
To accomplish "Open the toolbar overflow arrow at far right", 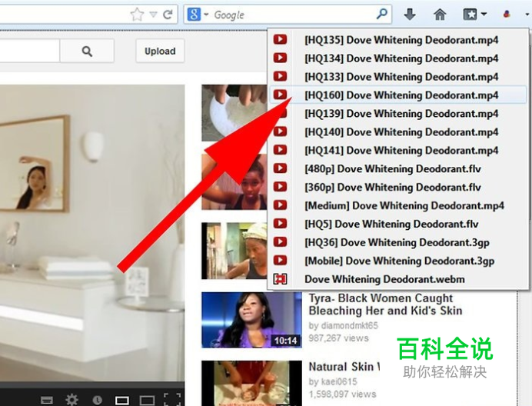I will click(527, 15).
